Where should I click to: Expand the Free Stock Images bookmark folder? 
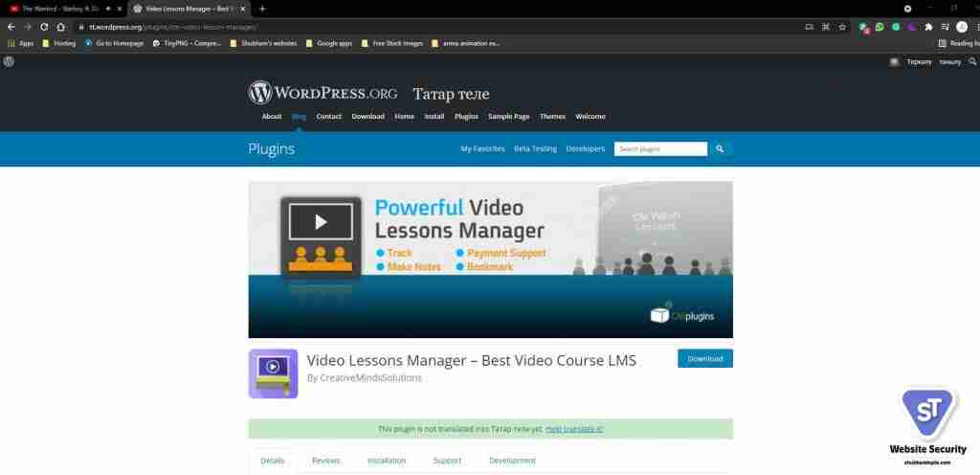tap(391, 44)
